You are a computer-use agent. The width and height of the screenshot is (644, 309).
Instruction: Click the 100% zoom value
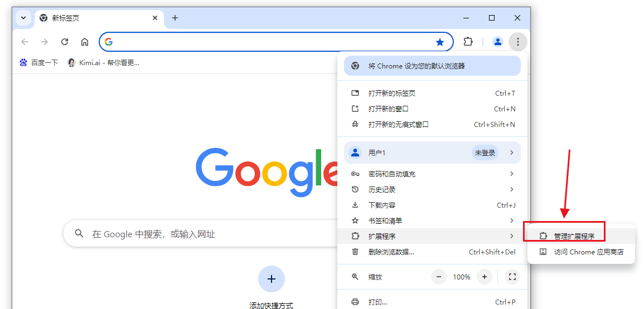point(461,277)
